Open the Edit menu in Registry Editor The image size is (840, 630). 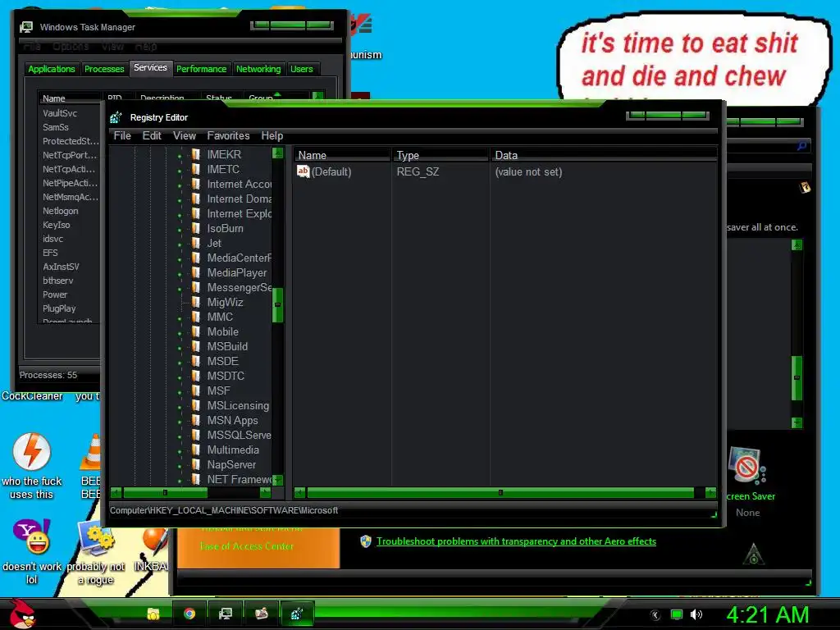(152, 135)
